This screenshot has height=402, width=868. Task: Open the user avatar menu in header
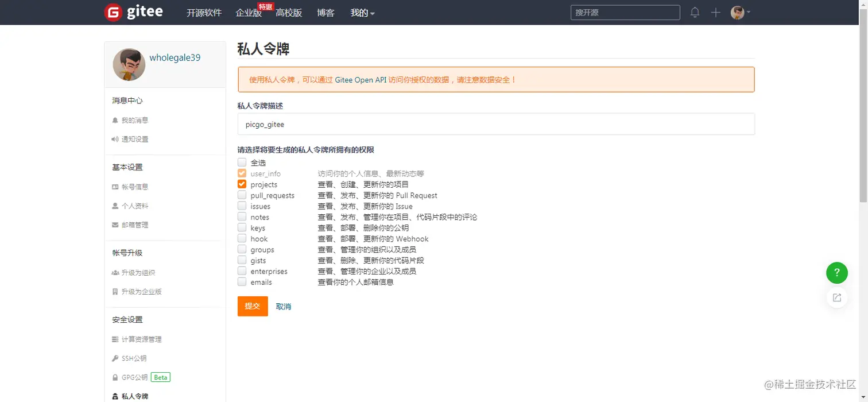pos(740,12)
